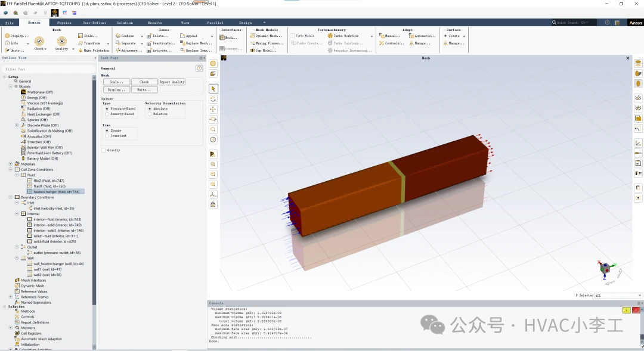This screenshot has width=644, height=351.
Task: Activate the pan view tool
Action: pos(213,109)
